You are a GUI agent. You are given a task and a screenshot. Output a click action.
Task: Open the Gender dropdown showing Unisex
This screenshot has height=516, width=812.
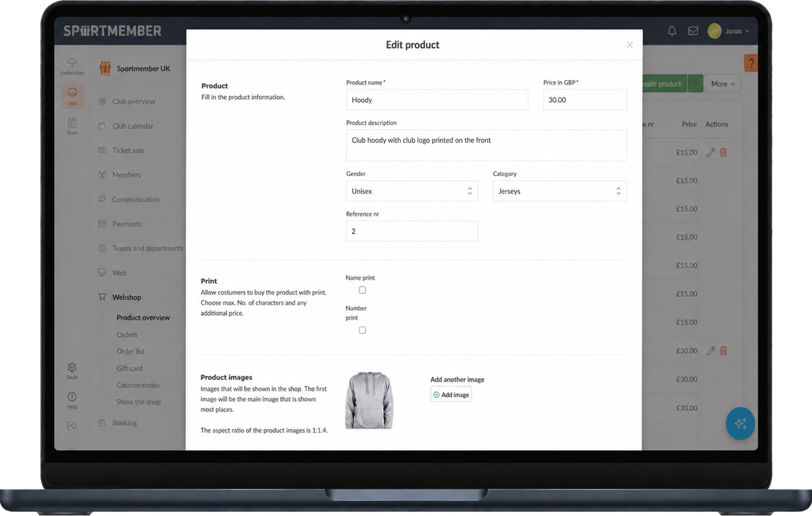(x=411, y=191)
